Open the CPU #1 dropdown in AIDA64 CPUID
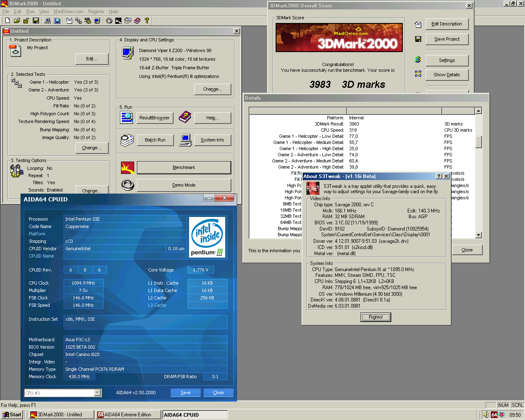 click(97, 393)
